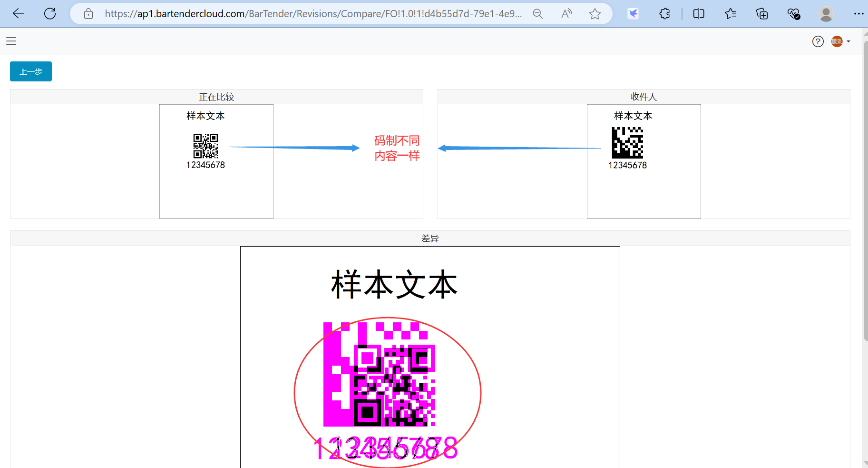The height and width of the screenshot is (468, 868).
Task: Open the Favorites list icon
Action: point(731,14)
